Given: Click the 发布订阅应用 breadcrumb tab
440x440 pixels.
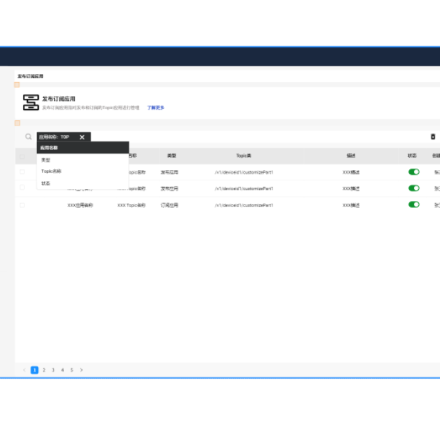Looking at the screenshot, I should point(30,76).
